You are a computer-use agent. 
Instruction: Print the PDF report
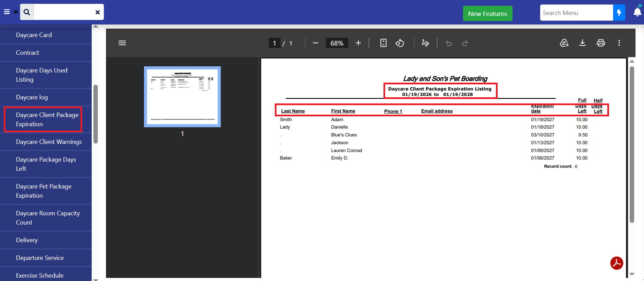tap(601, 43)
